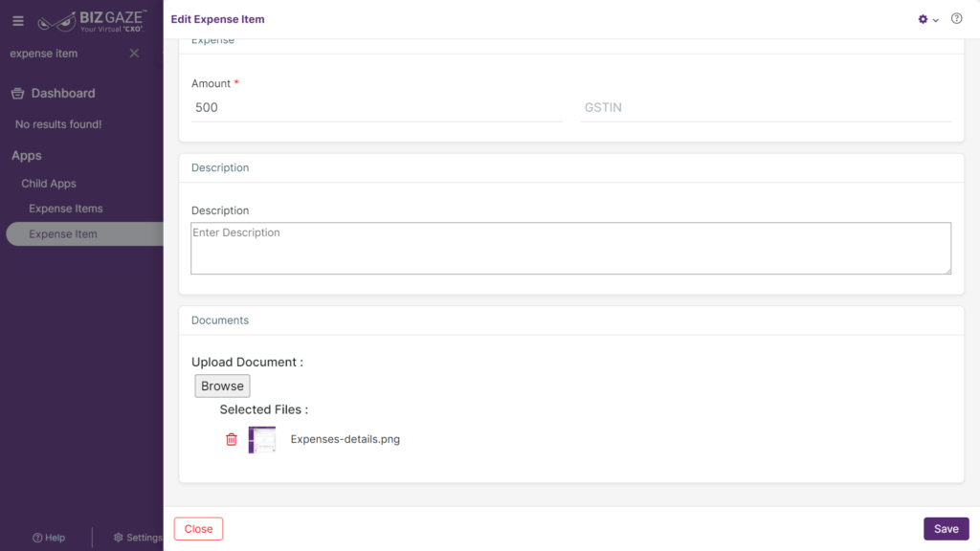The image size is (980, 551).
Task: Click the Help icon in sidebar footer
Action: pyautogui.click(x=37, y=538)
